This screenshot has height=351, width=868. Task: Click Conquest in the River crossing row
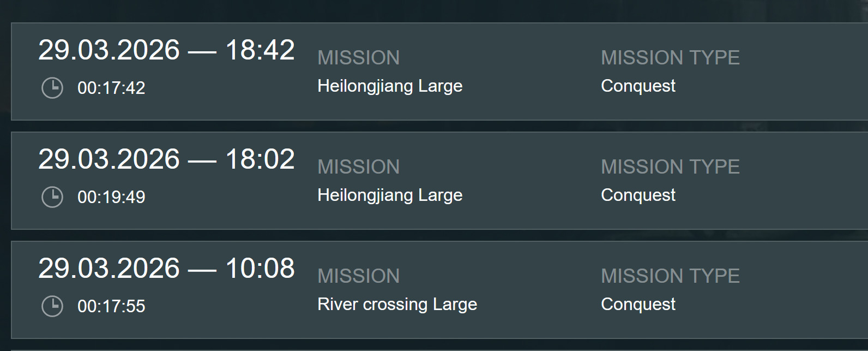[x=638, y=304]
